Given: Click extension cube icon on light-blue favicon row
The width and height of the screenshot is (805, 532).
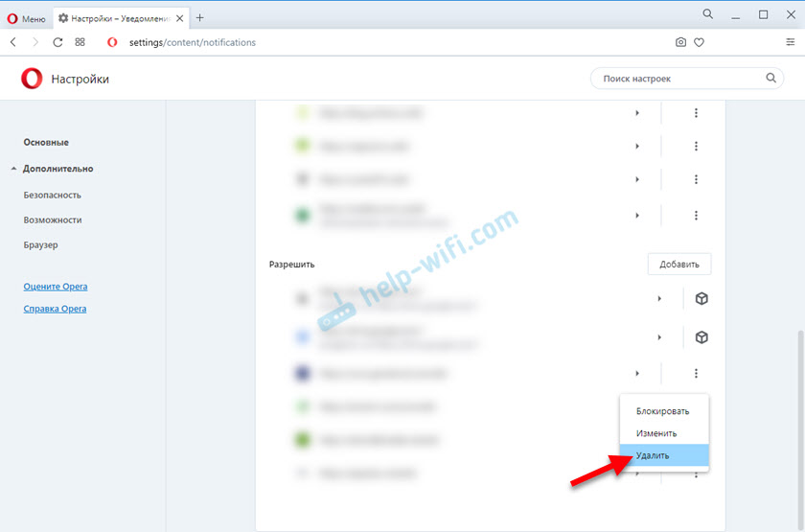Looking at the screenshot, I should coord(701,337).
